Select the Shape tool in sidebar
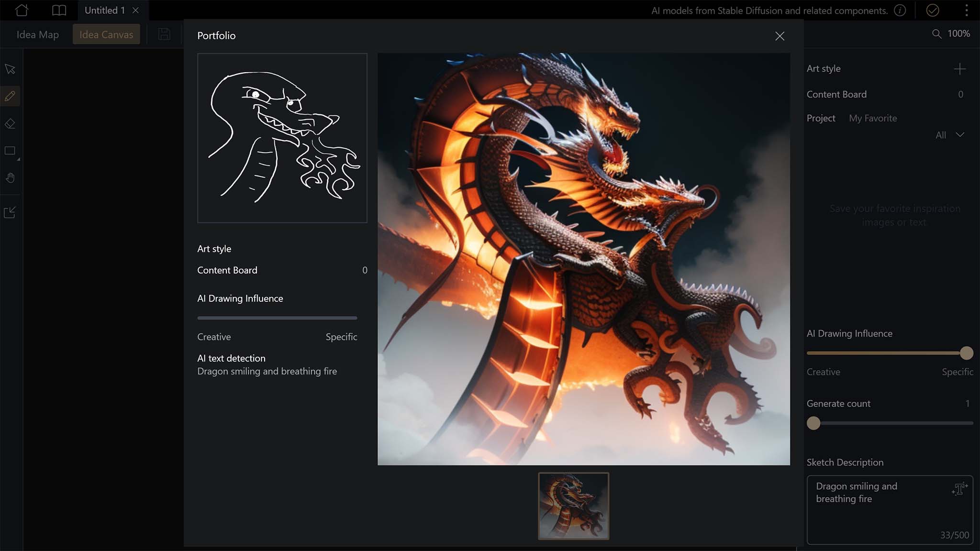 click(x=10, y=151)
